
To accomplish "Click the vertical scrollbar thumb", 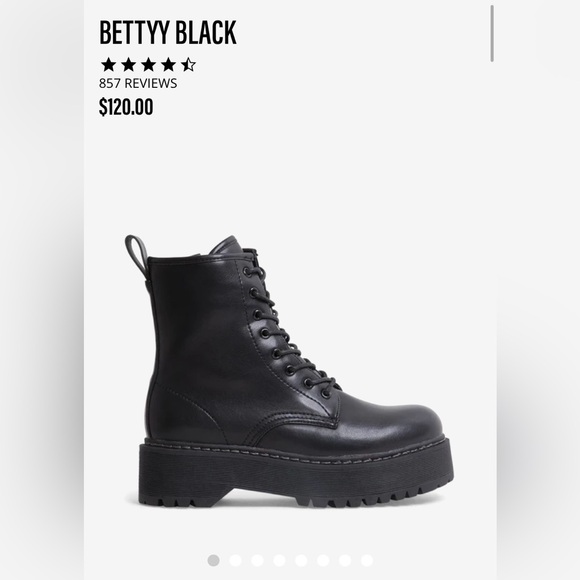I will point(492,34).
